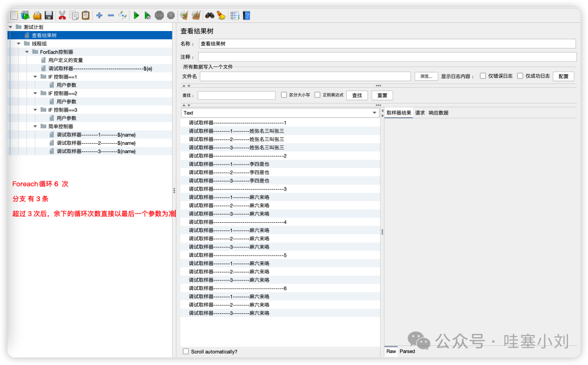Screen dimensions: 588x365
Task: Switch to Parsed tab
Action: pos(407,351)
